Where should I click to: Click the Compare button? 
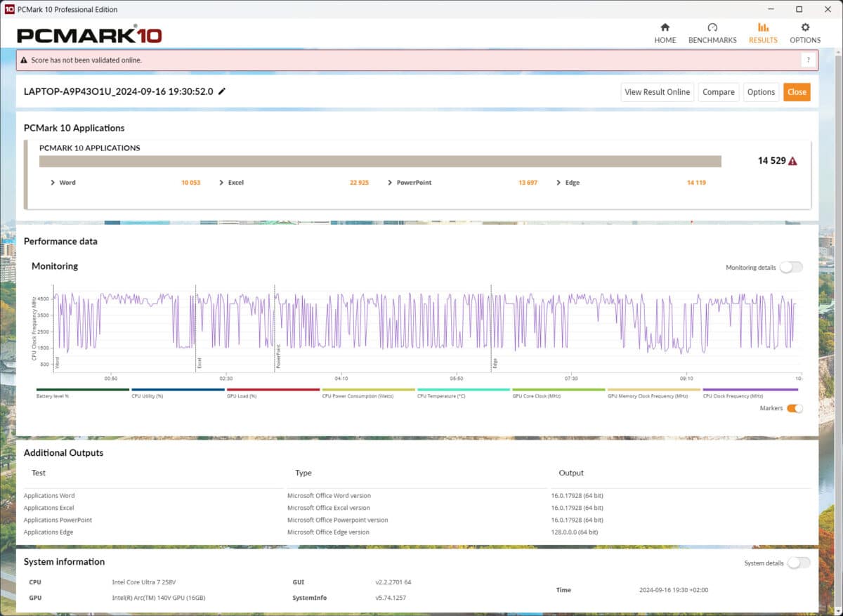pos(719,92)
